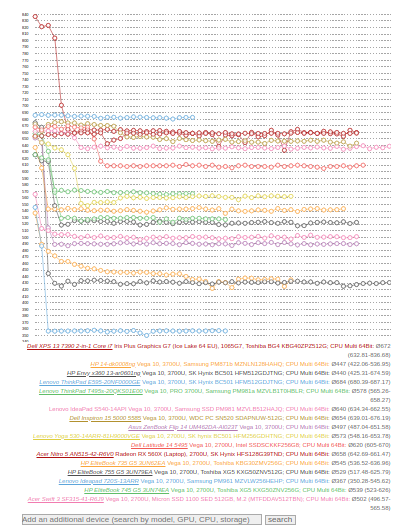Open the Dell XPS 13 7390 2-in-1 Core i7 link
This screenshot has height=527, width=402.
70,346
